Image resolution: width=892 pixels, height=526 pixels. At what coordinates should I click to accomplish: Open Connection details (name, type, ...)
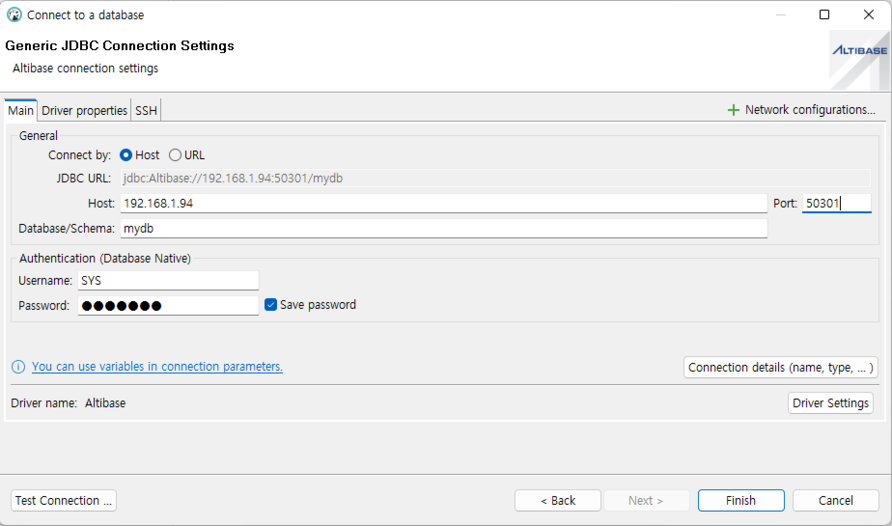coord(781,367)
